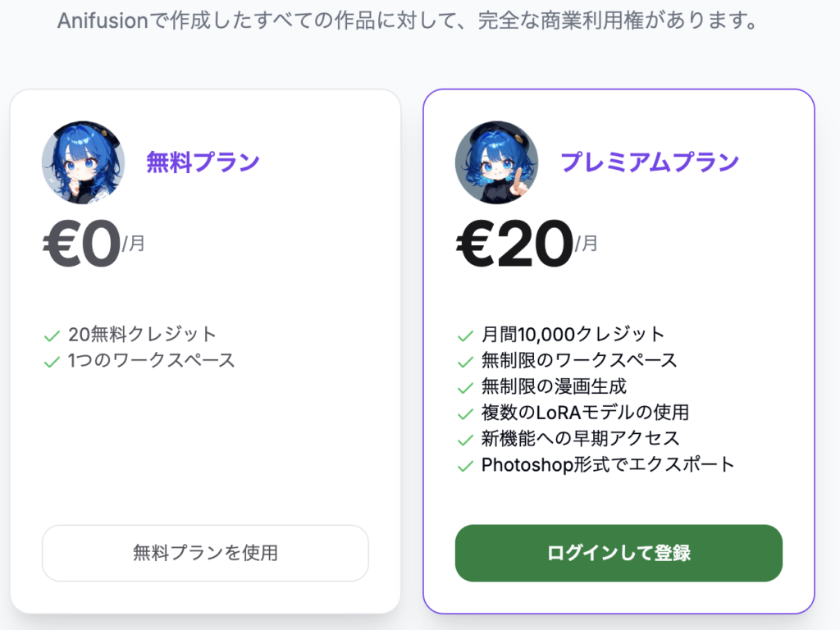This screenshot has height=630, width=840.
Task: Click the checkmark beside 複数のLoRAモデルの使用
Action: (466, 414)
